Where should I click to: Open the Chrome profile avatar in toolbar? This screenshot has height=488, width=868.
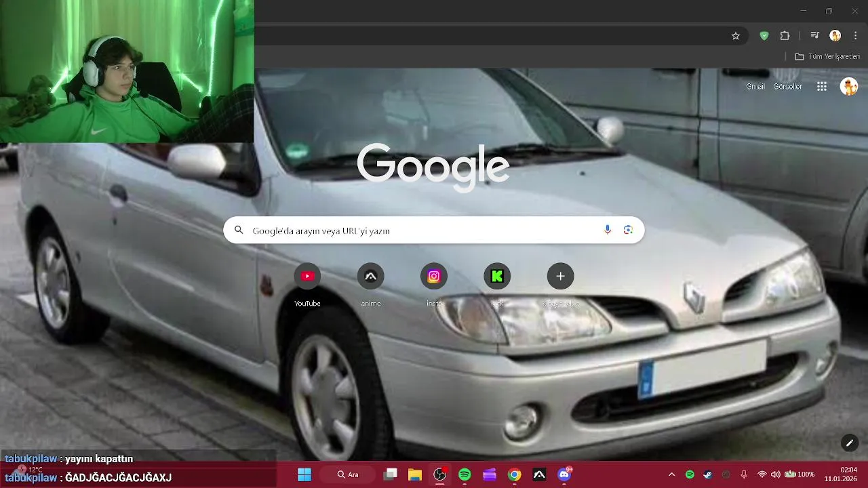[835, 36]
